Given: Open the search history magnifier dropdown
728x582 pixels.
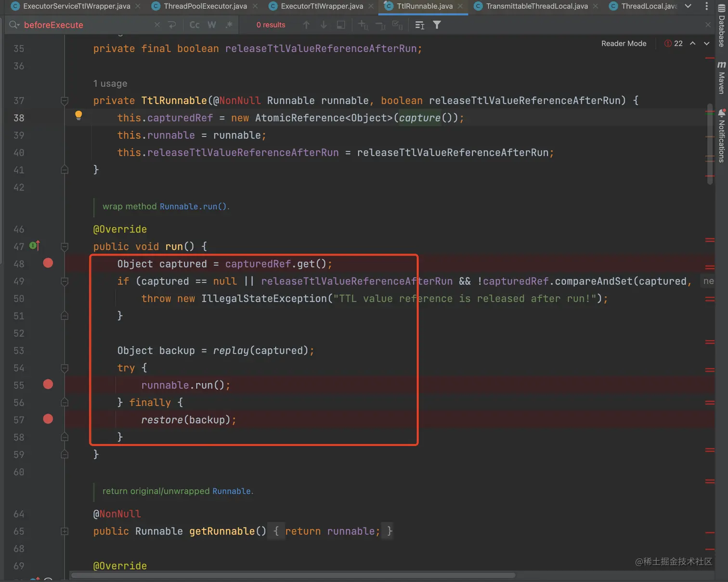Looking at the screenshot, I should point(14,25).
